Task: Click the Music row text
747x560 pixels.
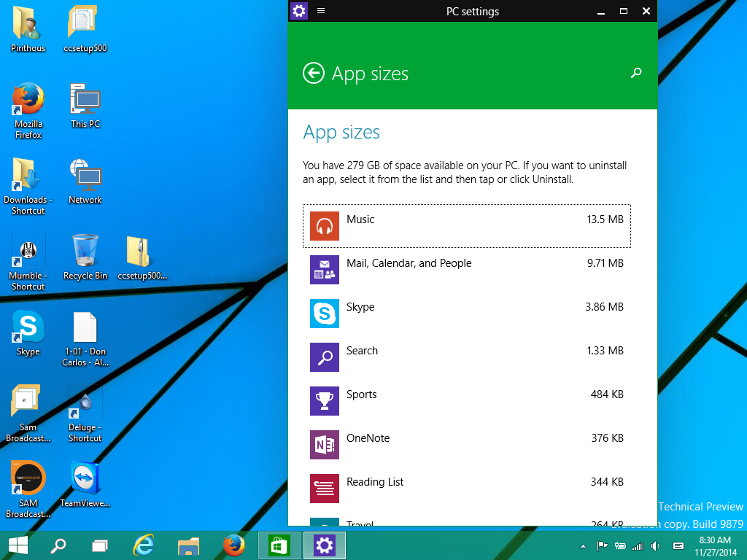Action: point(360,219)
